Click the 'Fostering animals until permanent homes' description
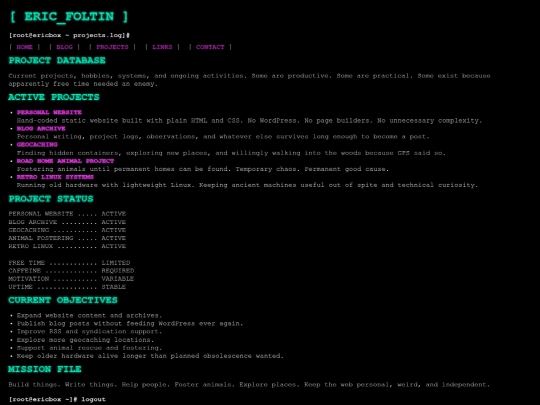 [203, 169]
